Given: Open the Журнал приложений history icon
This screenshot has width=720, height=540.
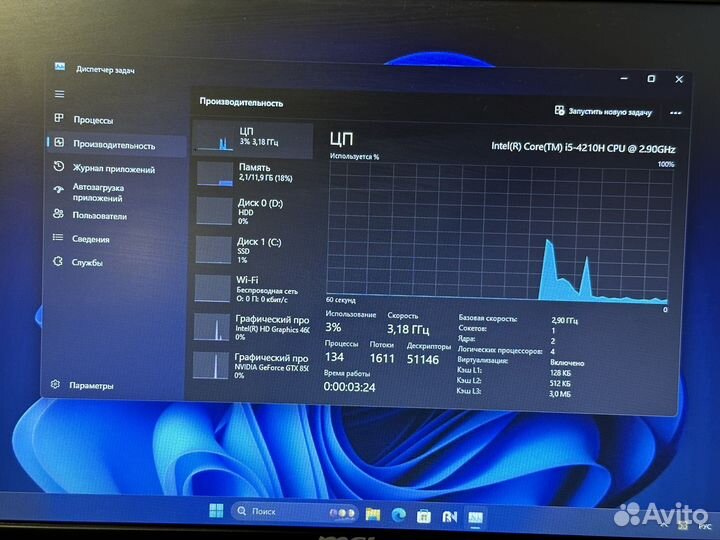Looking at the screenshot, I should click(58, 167).
